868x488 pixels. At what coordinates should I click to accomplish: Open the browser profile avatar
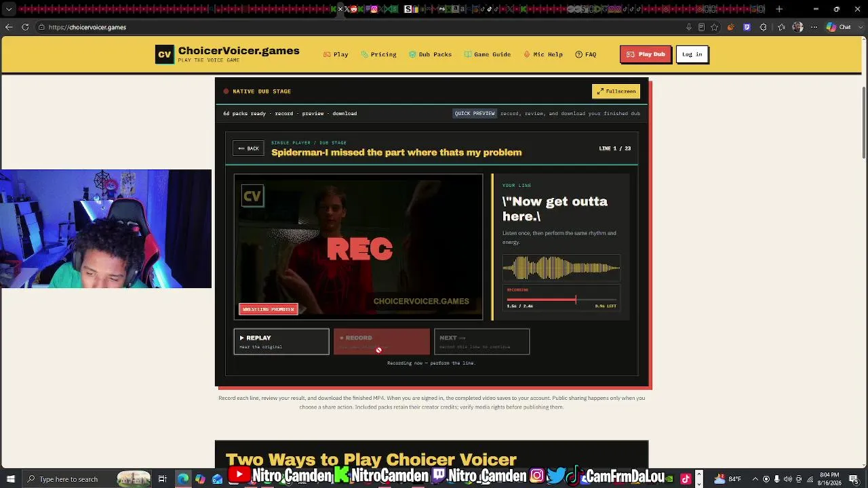pyautogui.click(x=797, y=27)
